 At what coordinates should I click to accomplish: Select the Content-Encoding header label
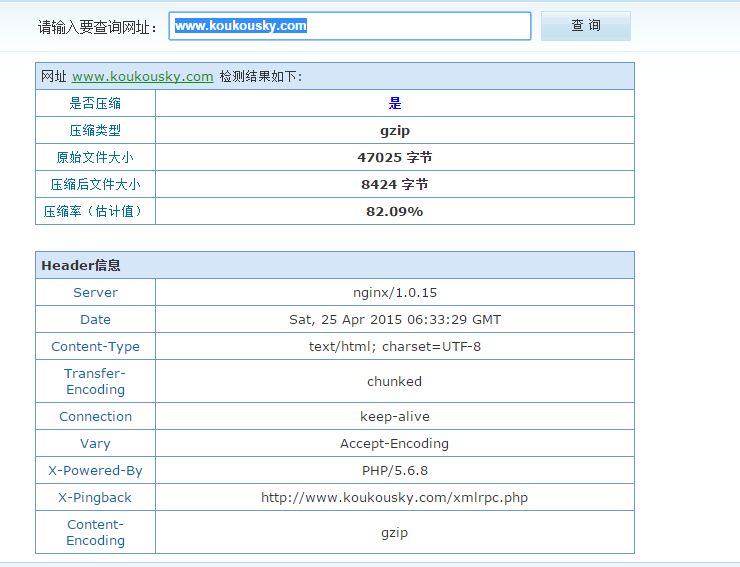pyautogui.click(x=95, y=533)
